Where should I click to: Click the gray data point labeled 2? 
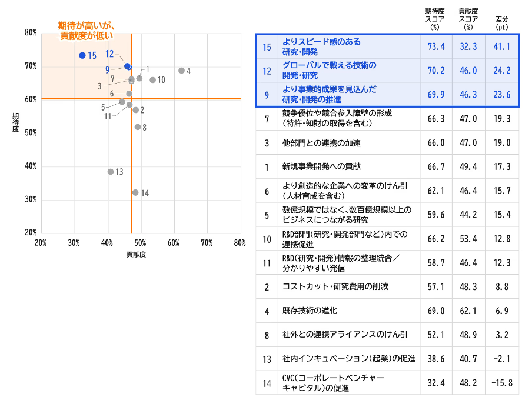[x=136, y=110]
